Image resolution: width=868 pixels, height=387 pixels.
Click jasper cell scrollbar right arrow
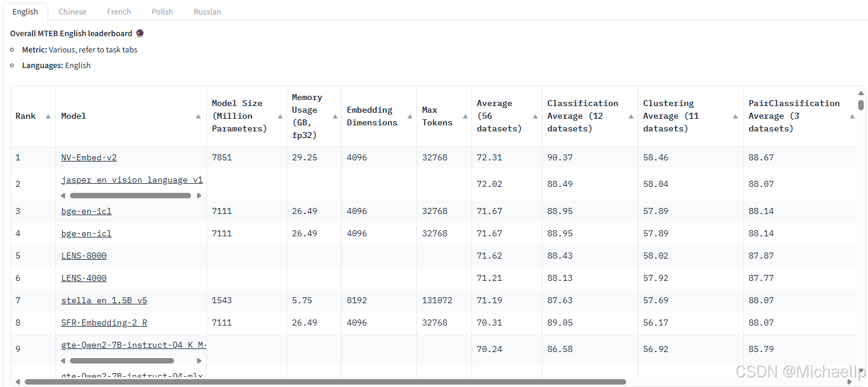[x=200, y=195]
